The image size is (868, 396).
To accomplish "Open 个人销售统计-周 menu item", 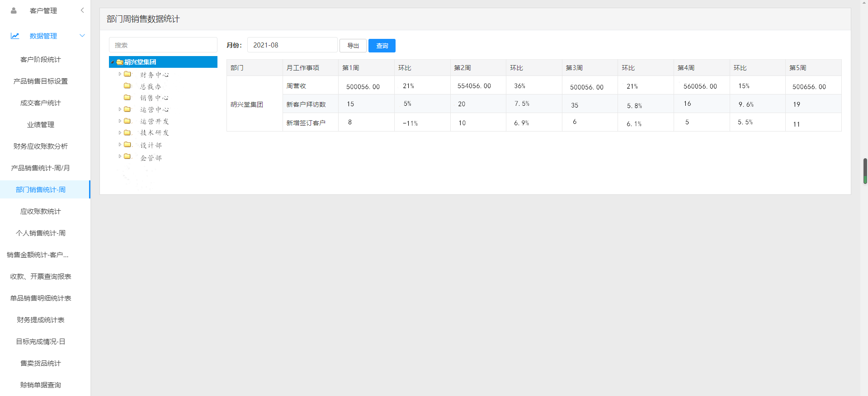I will (x=41, y=233).
